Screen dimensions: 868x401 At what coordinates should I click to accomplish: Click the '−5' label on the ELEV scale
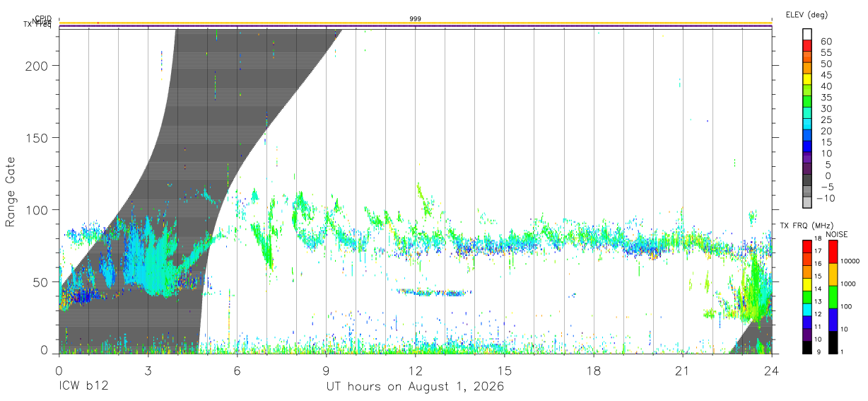pos(826,187)
